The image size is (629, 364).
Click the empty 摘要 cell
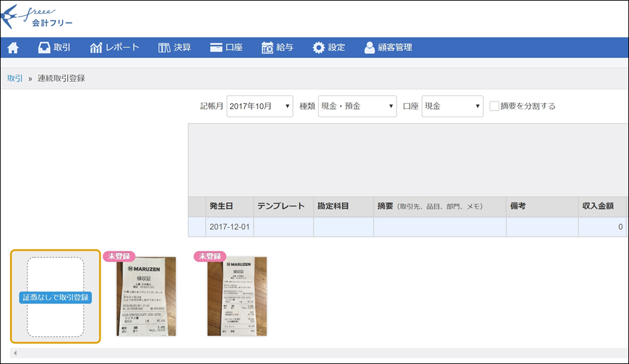440,227
